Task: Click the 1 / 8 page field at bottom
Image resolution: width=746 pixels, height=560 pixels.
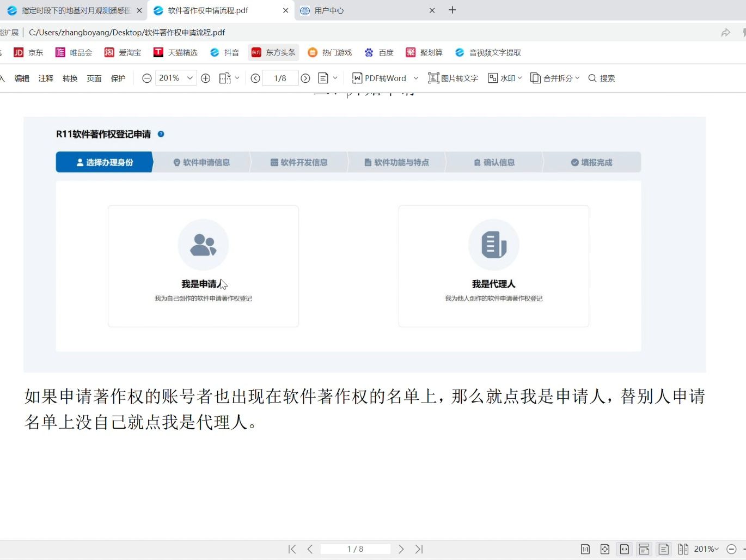Action: (x=356, y=549)
